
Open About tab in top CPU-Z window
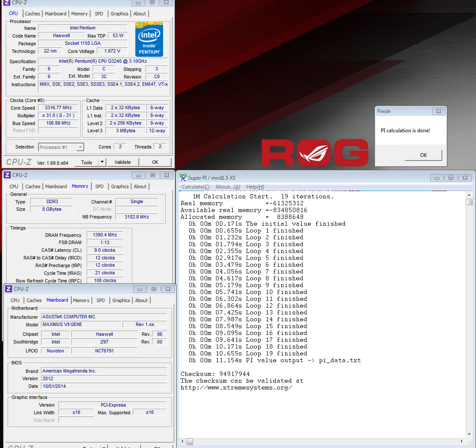coord(140,14)
